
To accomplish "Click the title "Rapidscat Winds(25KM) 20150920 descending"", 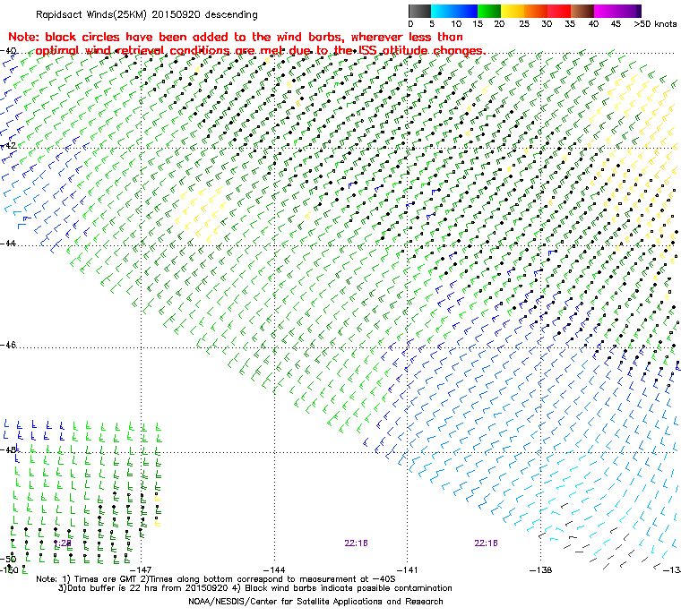I will coord(147,14).
